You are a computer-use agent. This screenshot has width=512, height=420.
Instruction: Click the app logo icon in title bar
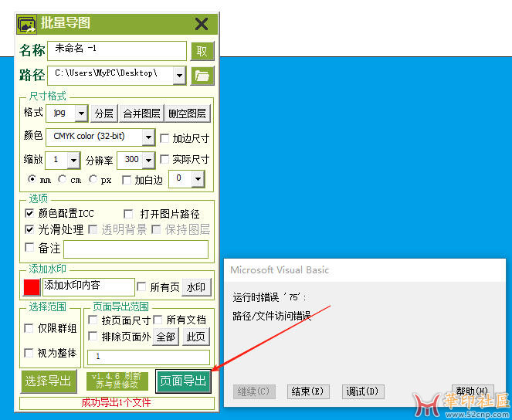[26, 24]
